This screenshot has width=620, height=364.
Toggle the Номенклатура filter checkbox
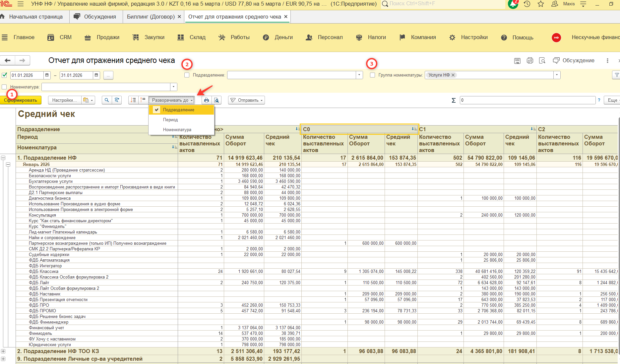coord(4,87)
